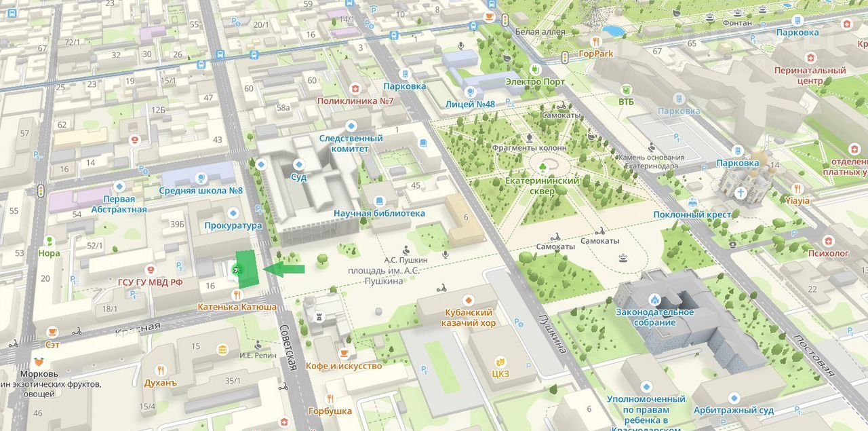
Task: Select the Катенька Катюша restaurant label
Action: click(237, 307)
